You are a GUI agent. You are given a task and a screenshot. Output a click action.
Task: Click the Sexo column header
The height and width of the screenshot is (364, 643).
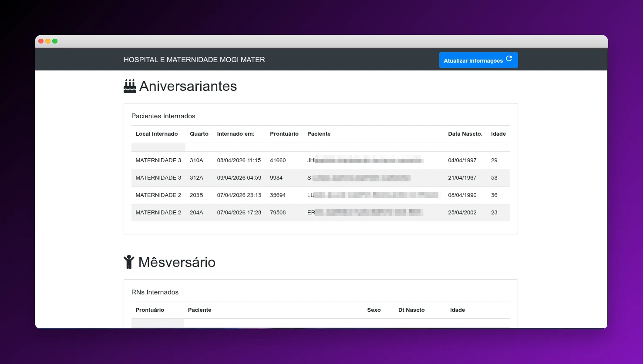click(374, 310)
